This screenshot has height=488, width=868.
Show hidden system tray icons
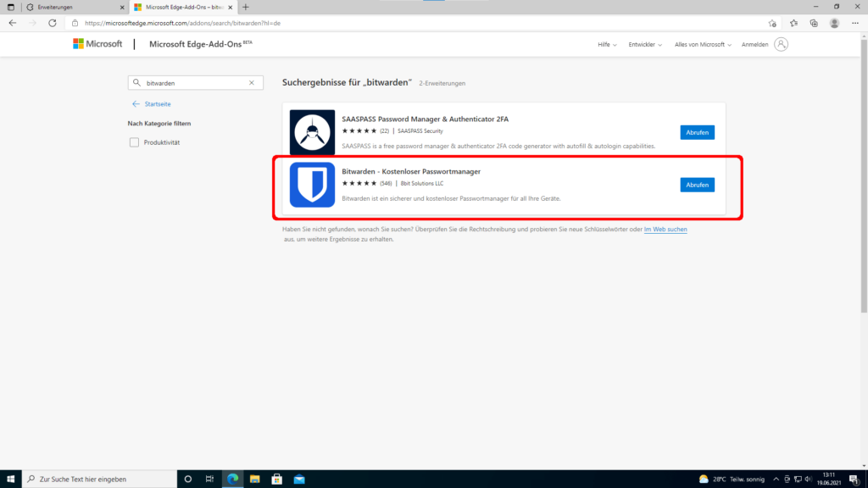point(776,480)
